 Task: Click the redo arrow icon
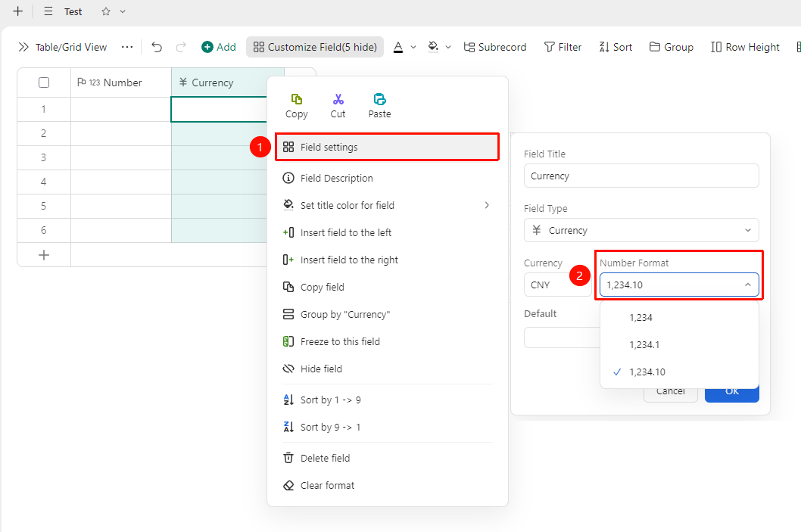click(x=181, y=47)
